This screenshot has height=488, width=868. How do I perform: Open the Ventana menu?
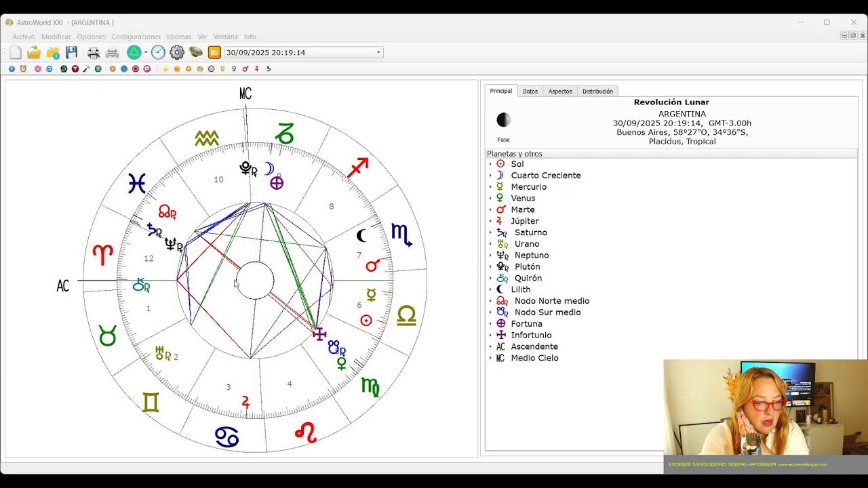[x=226, y=37]
